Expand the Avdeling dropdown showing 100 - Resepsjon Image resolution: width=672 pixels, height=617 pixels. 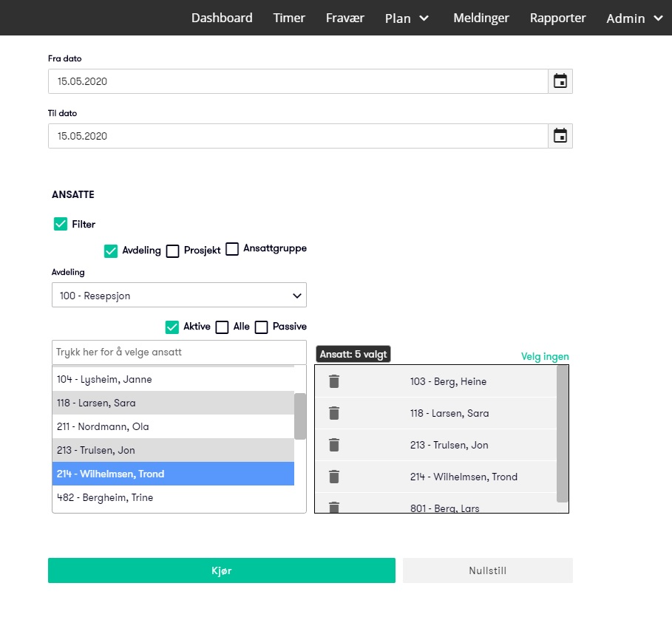pyautogui.click(x=179, y=296)
